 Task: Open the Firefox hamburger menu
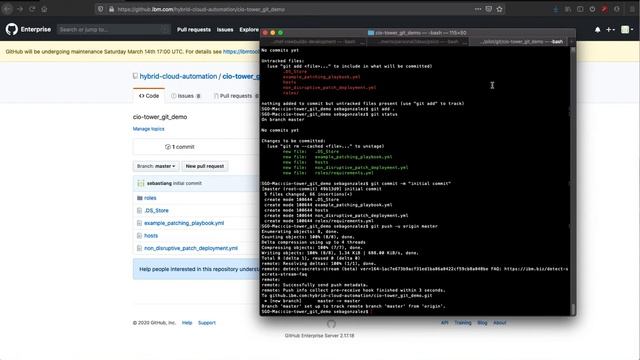coord(632,9)
